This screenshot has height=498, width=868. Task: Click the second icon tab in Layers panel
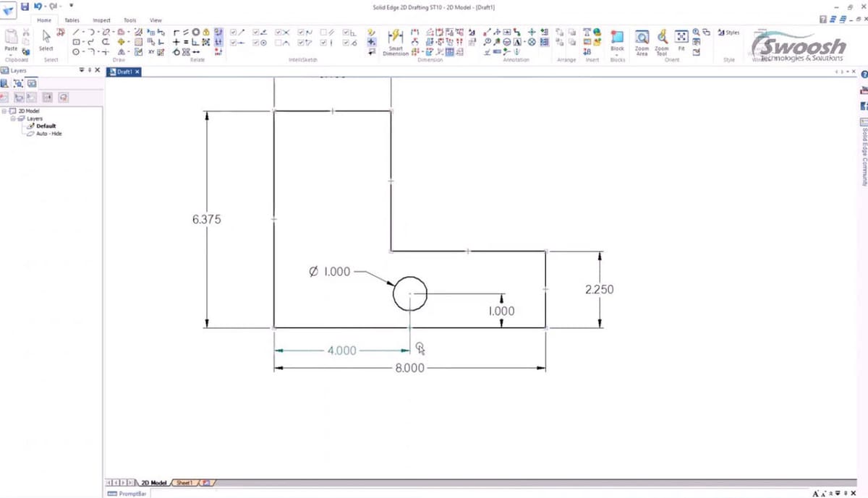(x=18, y=83)
